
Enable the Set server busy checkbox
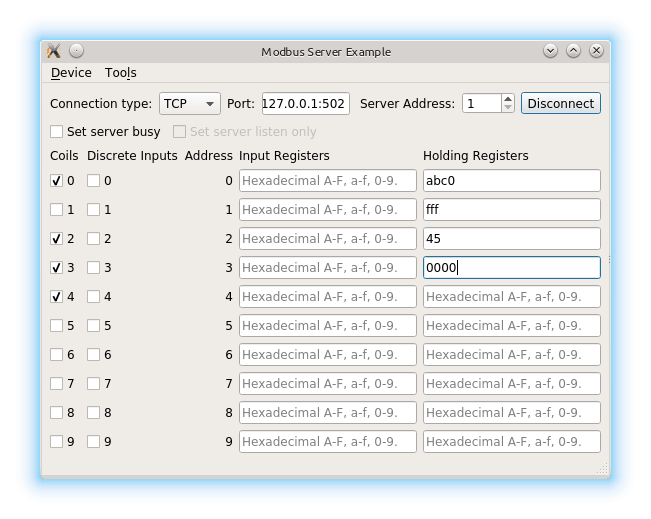pos(57,132)
